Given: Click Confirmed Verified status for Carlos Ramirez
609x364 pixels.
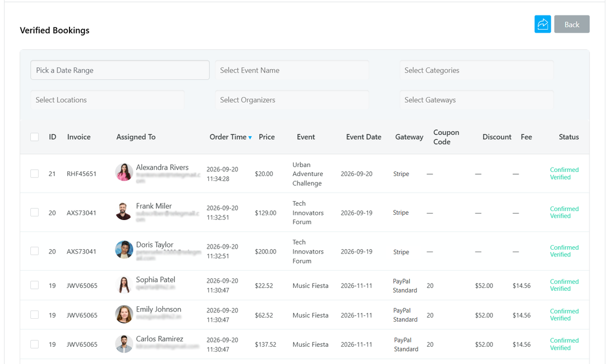Looking at the screenshot, I should coord(564,344).
